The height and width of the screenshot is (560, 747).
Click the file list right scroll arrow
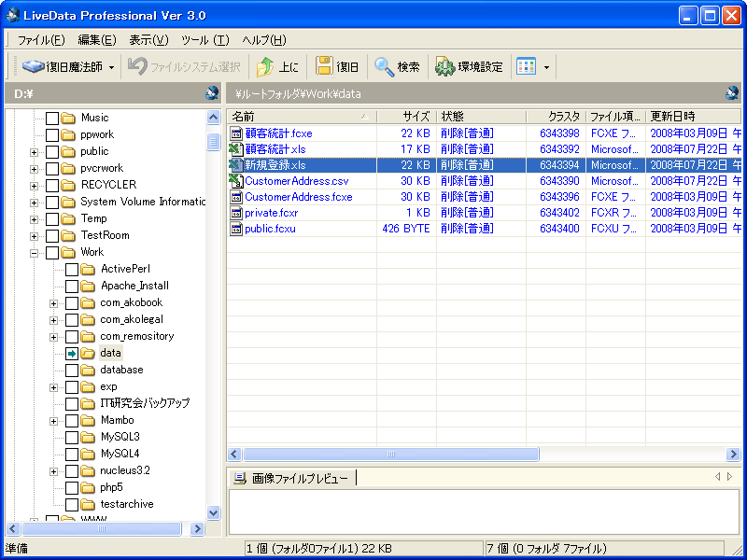[733, 454]
